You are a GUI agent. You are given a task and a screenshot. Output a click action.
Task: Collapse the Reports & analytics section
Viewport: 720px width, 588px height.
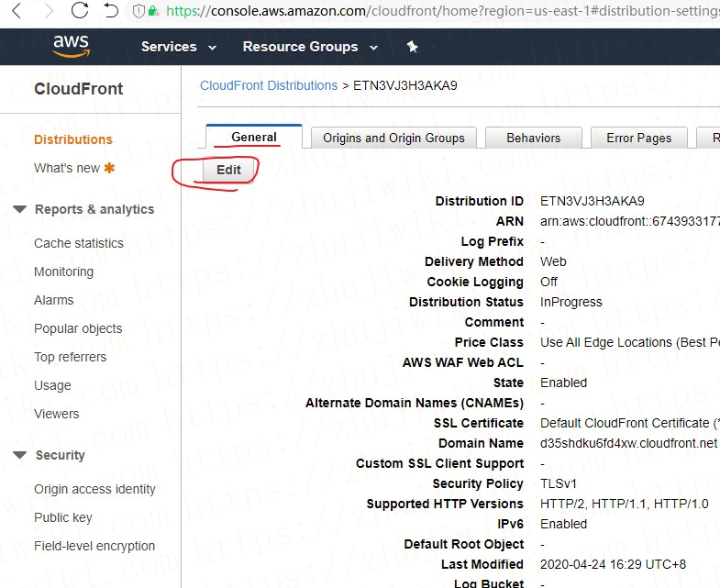(x=20, y=209)
